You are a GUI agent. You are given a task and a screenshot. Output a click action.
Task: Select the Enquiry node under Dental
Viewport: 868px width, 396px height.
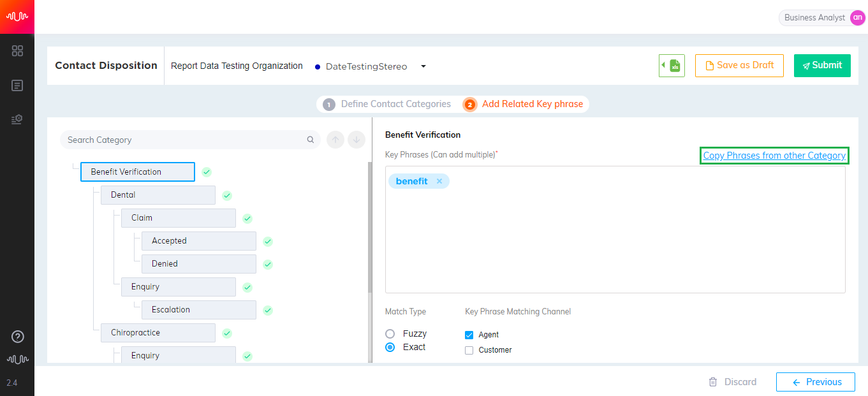(x=179, y=287)
